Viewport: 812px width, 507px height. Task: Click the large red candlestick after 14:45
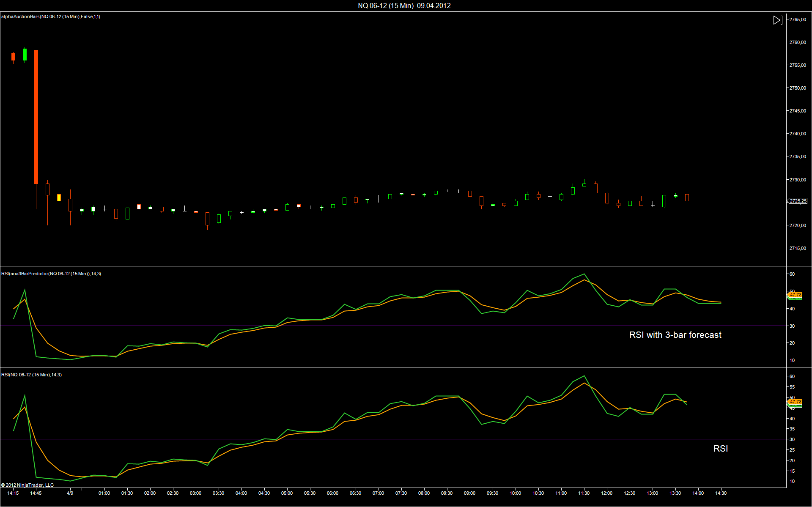(x=36, y=117)
